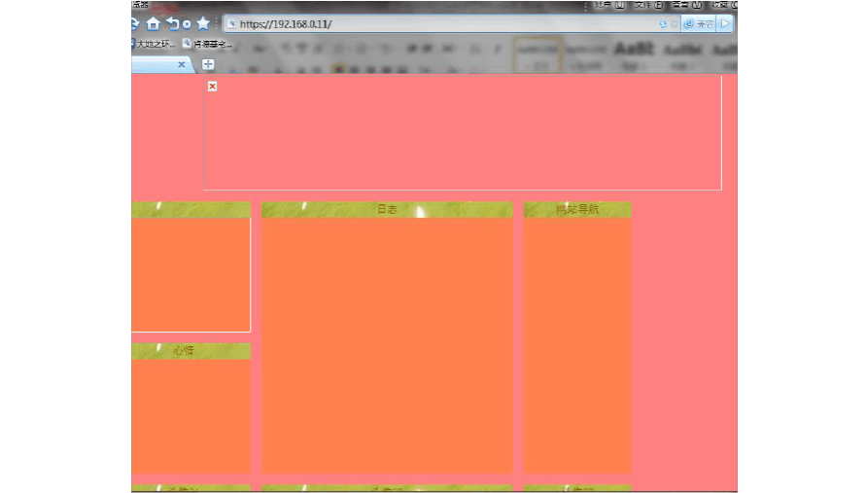
Task: Open the address bar dropdown arrow
Action: [x=675, y=23]
